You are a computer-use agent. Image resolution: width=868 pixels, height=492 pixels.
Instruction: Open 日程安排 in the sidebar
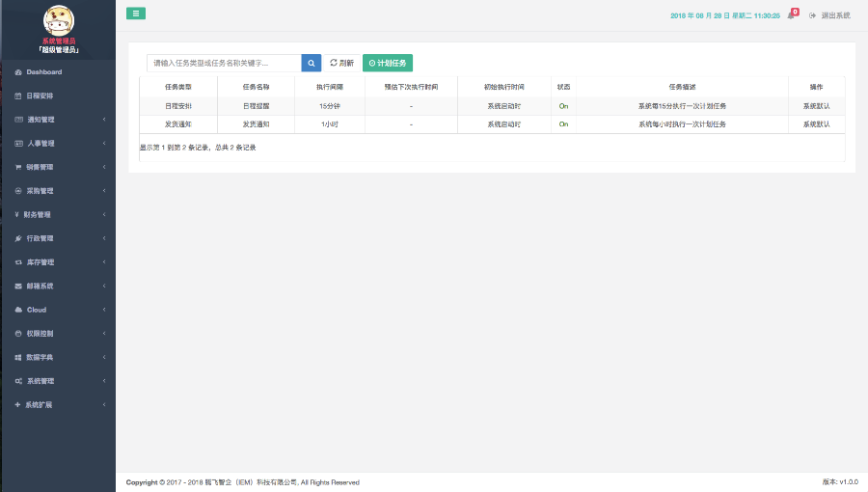point(40,96)
